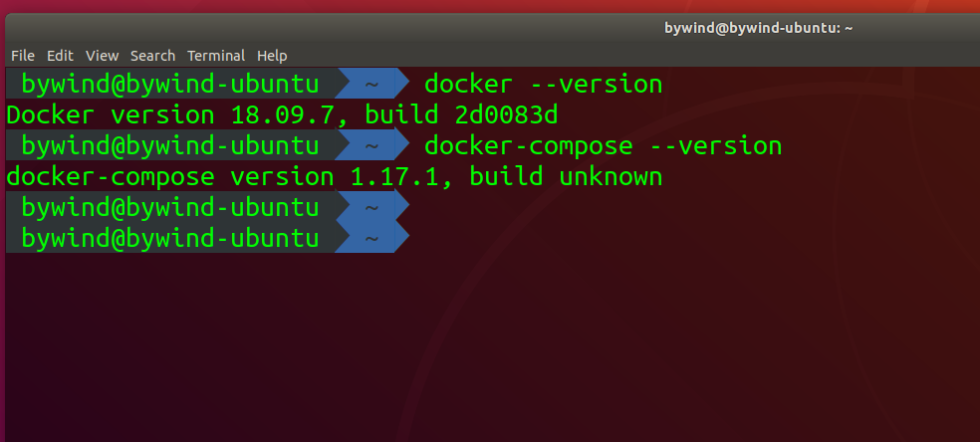Open the Edit menu
The width and height of the screenshot is (980, 442).
60,56
